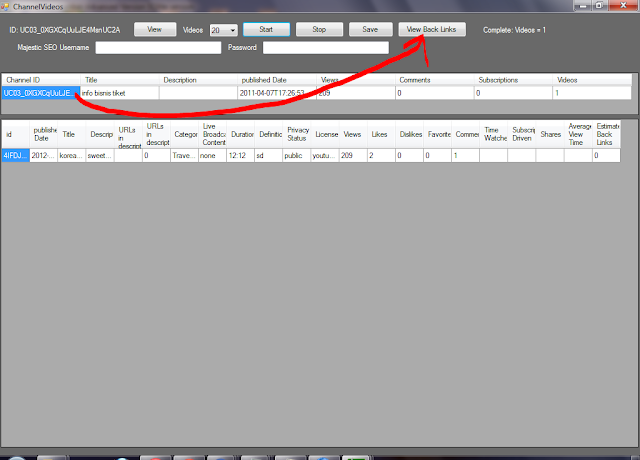
Task: Focus the Majestic SEO Username field
Action: click(x=158, y=48)
